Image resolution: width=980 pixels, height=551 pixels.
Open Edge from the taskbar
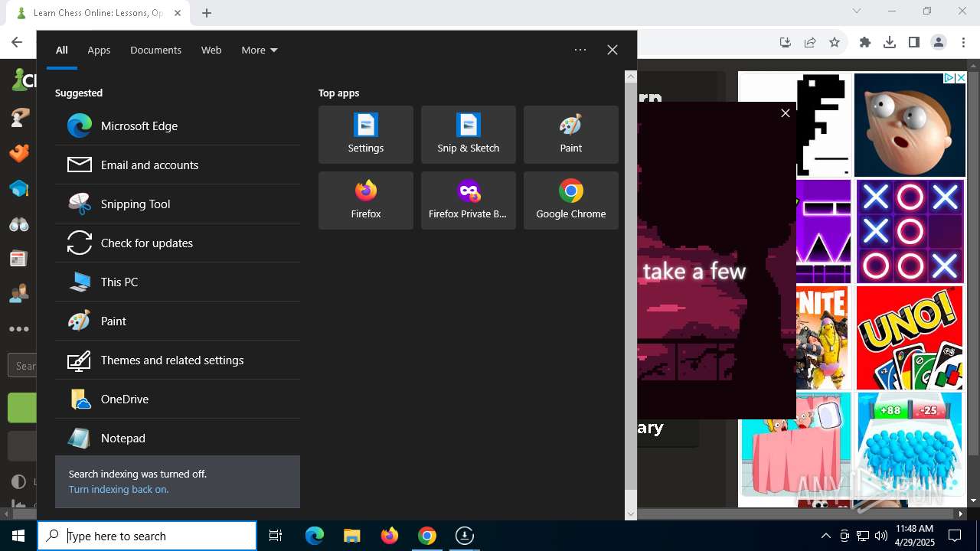coord(315,536)
